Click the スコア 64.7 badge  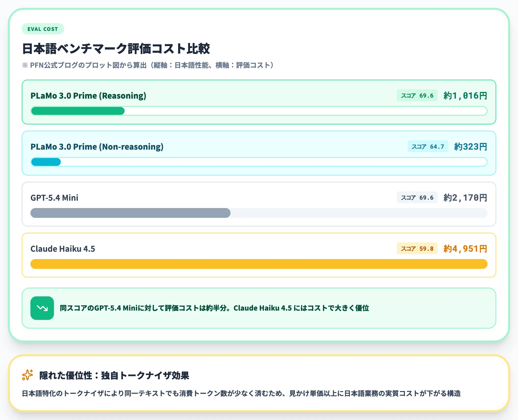[x=428, y=146]
